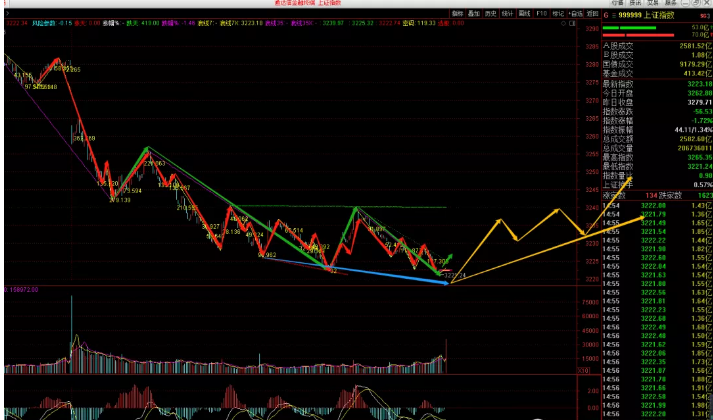Click the 标记 toolbar button

pyautogui.click(x=558, y=14)
